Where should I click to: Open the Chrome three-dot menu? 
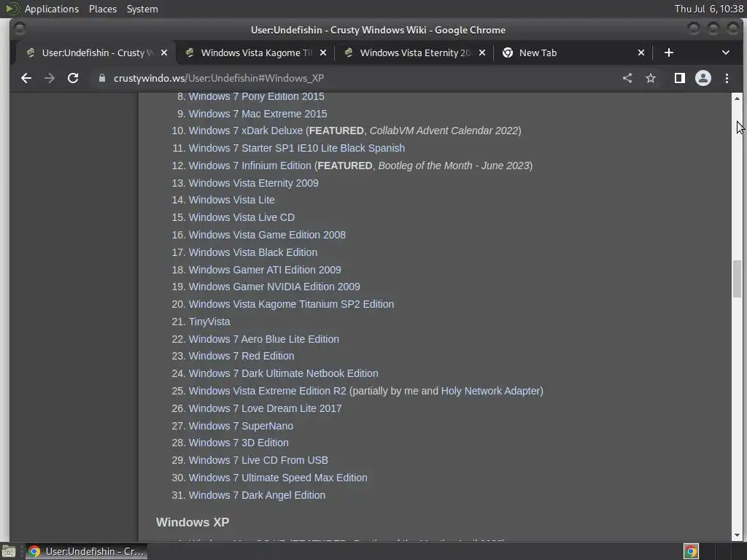click(x=727, y=78)
